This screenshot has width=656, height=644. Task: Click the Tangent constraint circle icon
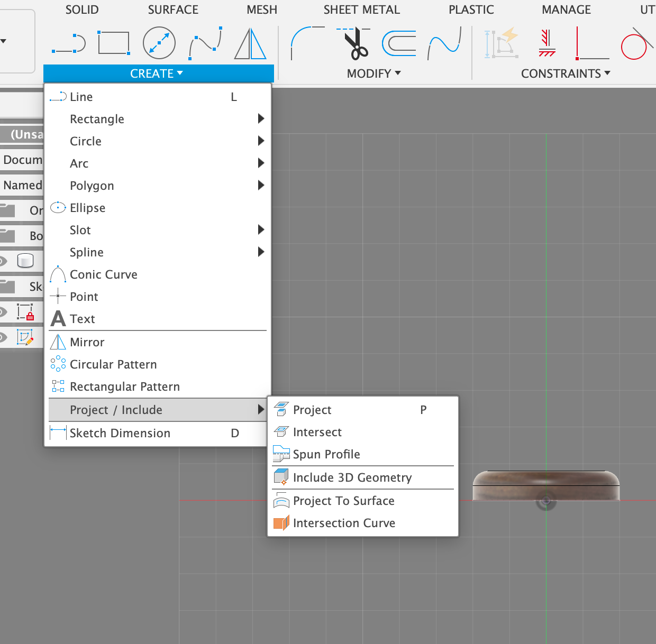[x=635, y=44]
